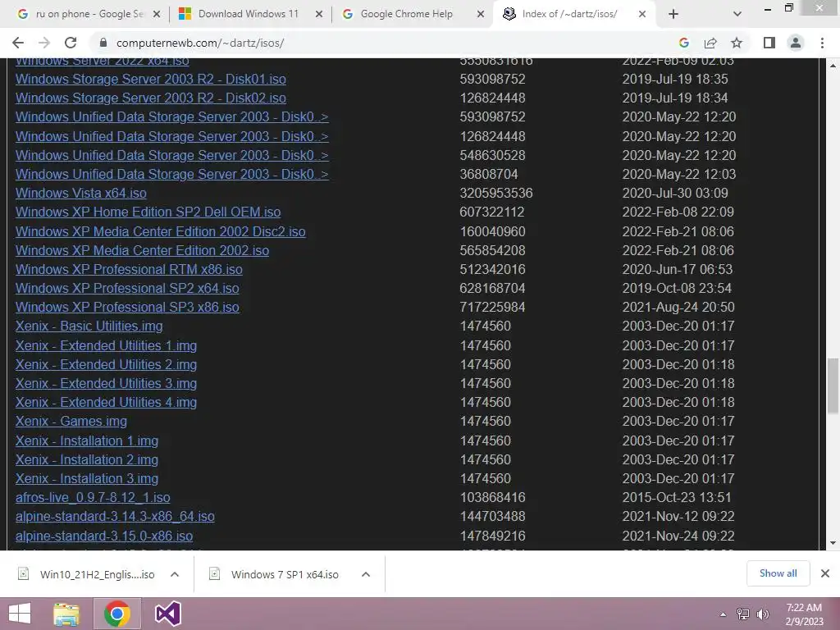The height and width of the screenshot is (630, 840).
Task: Open the Chrome three-dot menu
Action: [x=822, y=43]
